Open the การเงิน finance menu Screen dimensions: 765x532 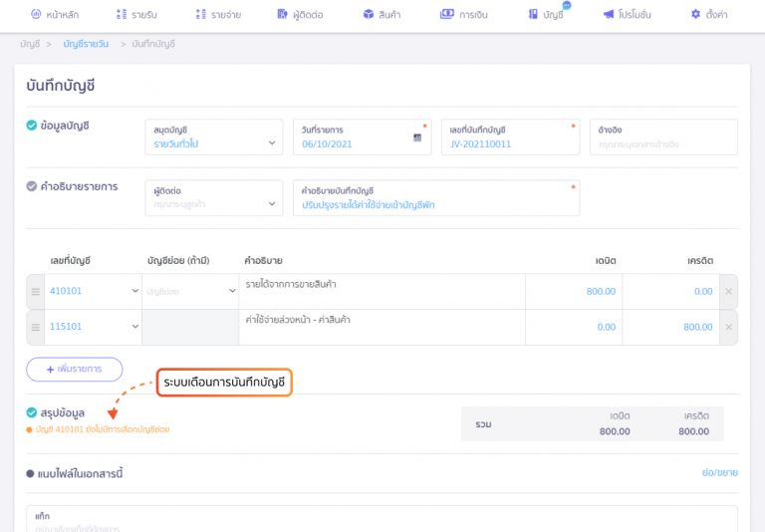coord(463,15)
